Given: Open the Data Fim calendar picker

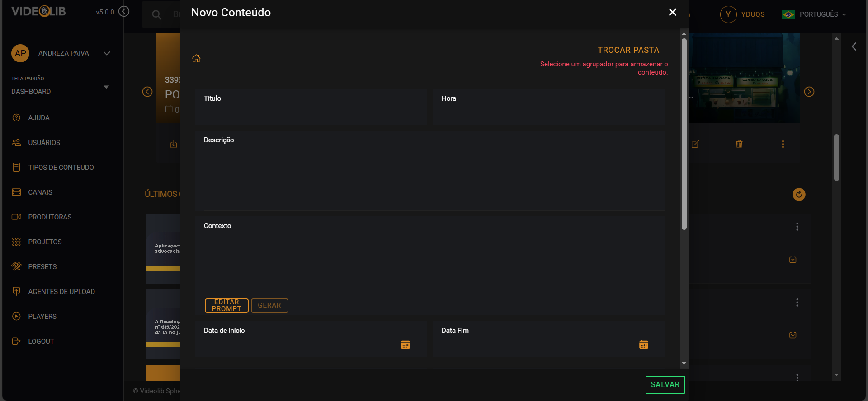Looking at the screenshot, I should 644,345.
